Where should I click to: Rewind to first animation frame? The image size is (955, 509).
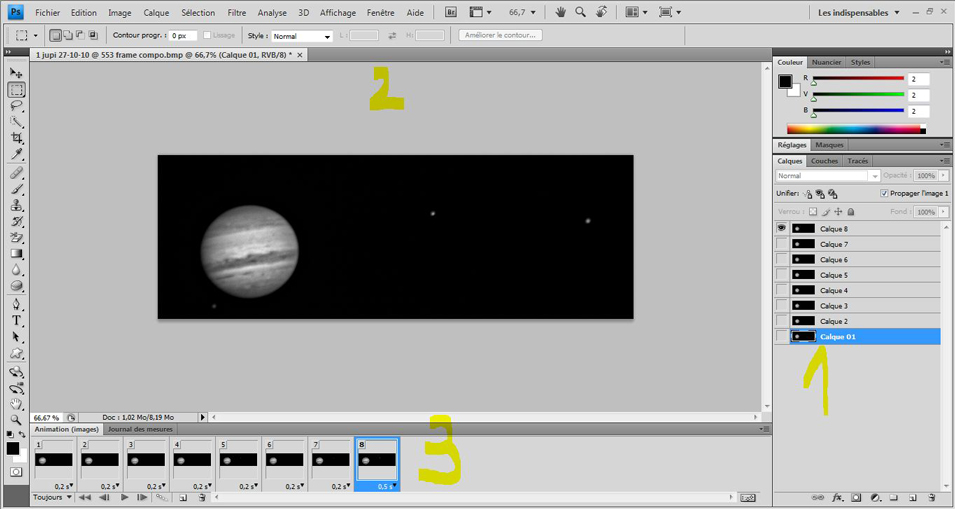click(x=85, y=497)
